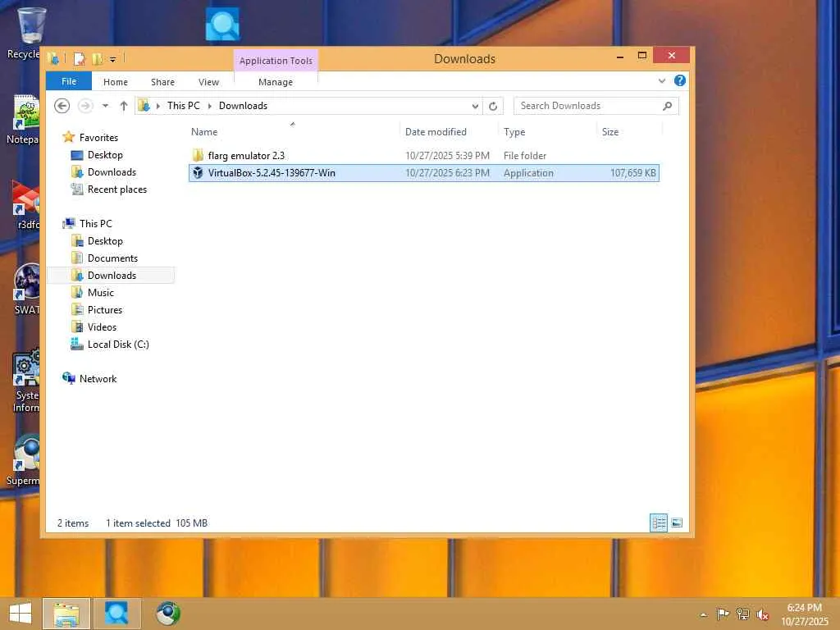Screen dimensions: 840x630
Task: Open the View ribbon tab
Action: coord(208,82)
